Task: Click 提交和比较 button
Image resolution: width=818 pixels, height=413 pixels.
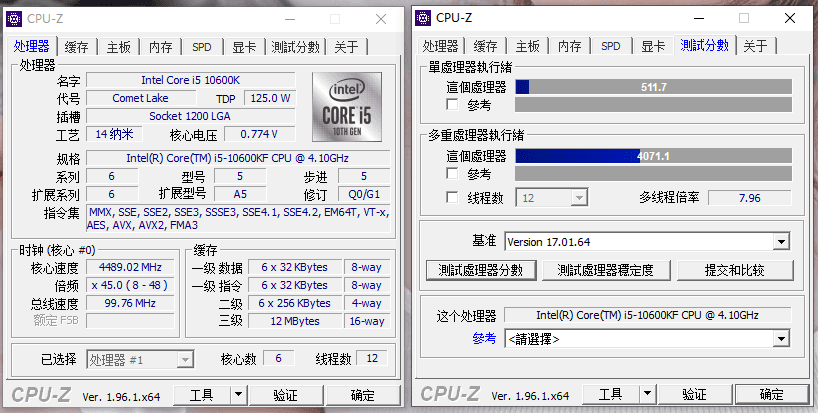Action: 735,270
